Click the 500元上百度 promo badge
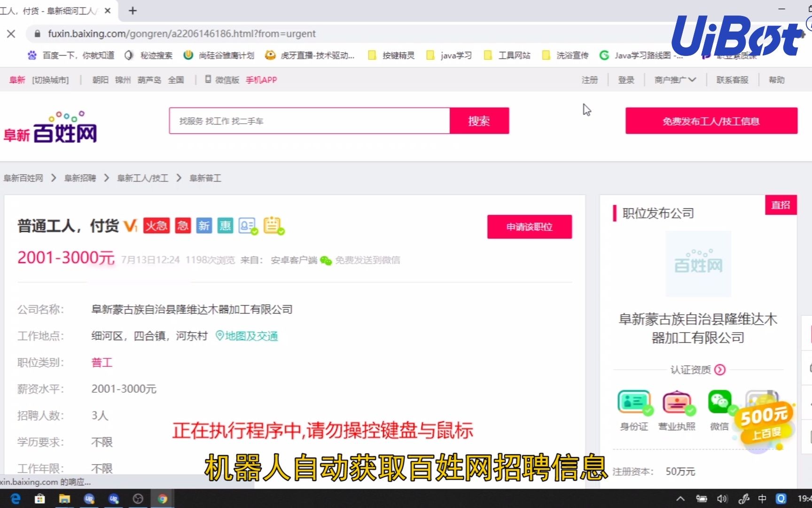The width and height of the screenshot is (812, 508). tap(765, 424)
